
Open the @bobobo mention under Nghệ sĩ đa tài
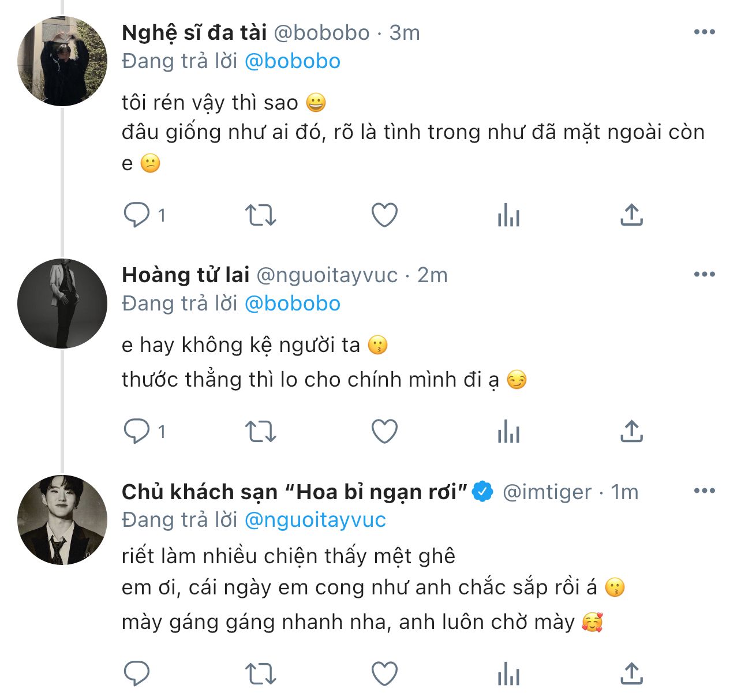293,61
